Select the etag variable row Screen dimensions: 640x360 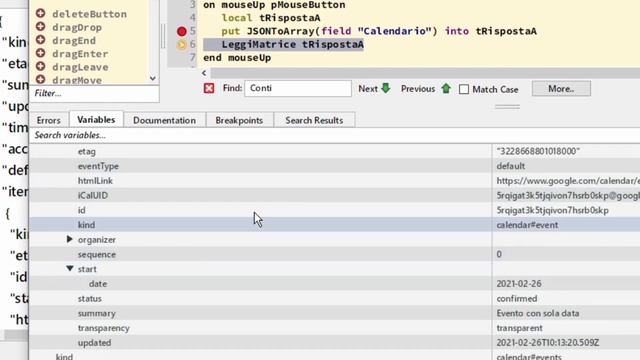click(x=335, y=151)
